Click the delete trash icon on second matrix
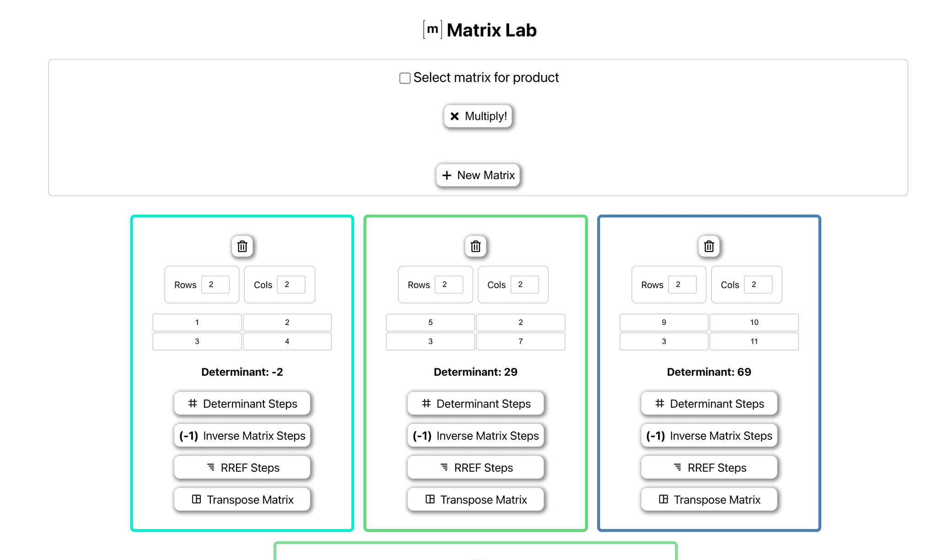937x560 pixels. [475, 246]
